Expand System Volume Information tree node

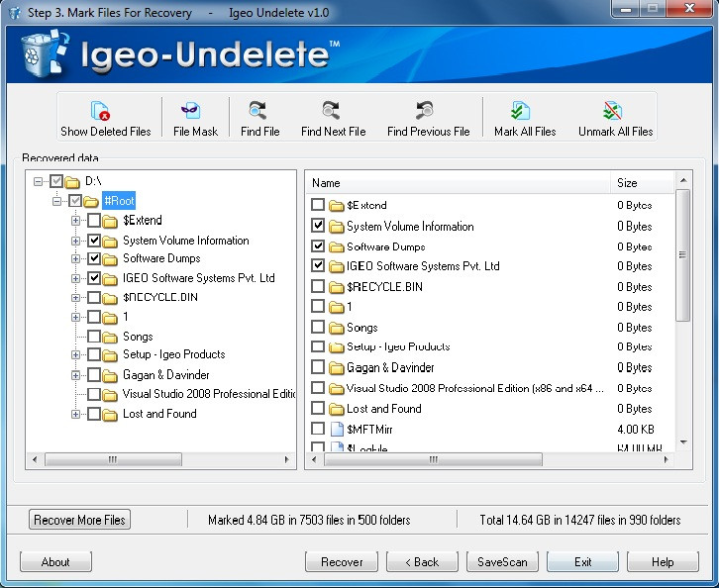click(75, 241)
